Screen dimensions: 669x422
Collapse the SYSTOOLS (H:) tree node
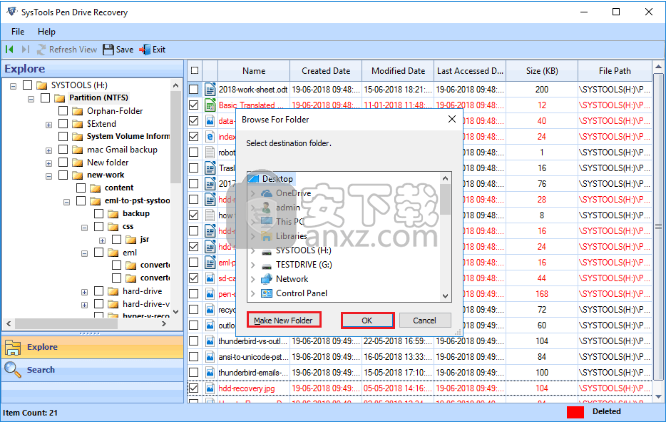[x=14, y=86]
